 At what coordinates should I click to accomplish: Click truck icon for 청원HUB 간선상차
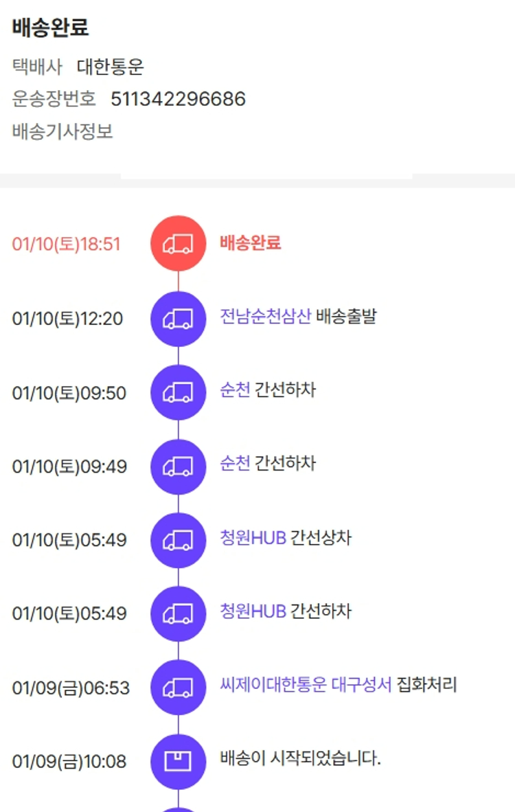pos(178,540)
